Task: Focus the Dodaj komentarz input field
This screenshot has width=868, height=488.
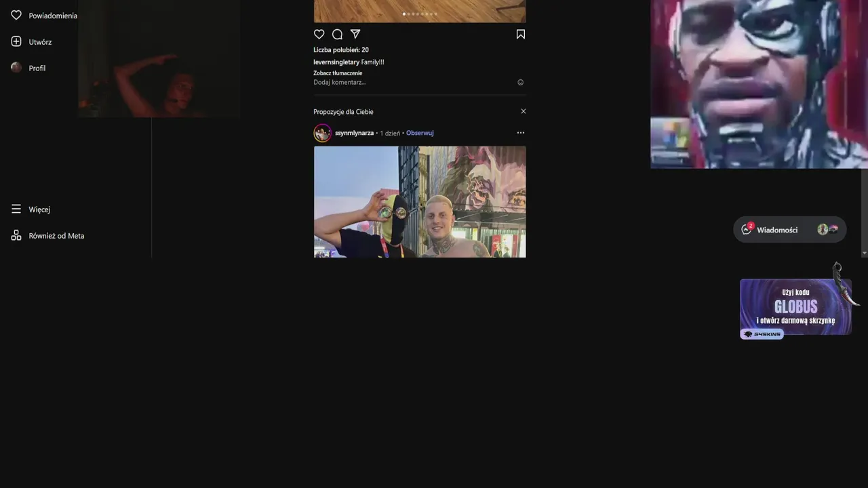Action: point(414,82)
